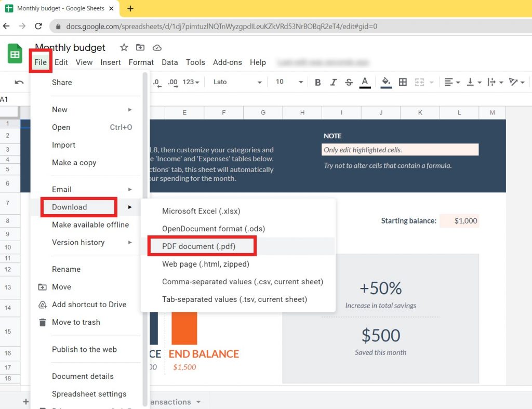Star the Monthly budget document

(124, 47)
